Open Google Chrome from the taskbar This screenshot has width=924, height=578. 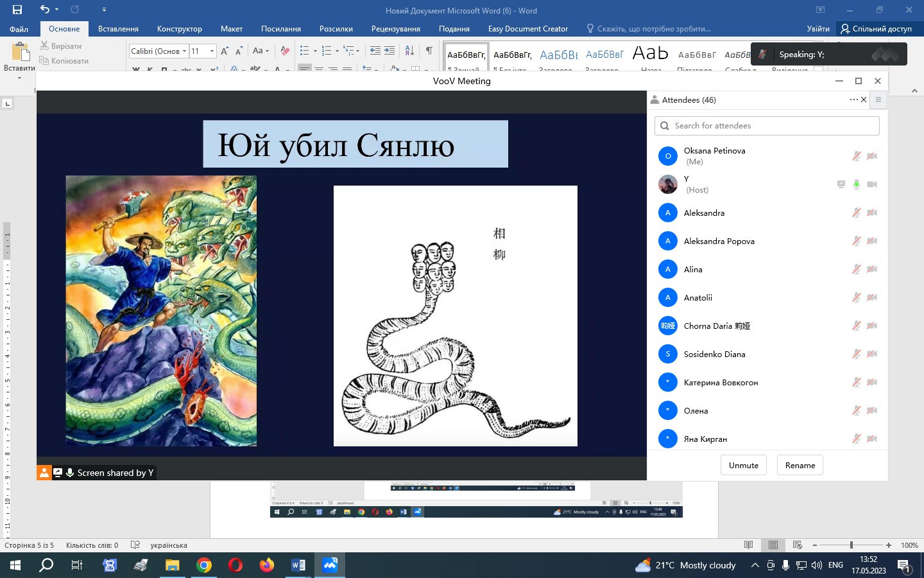click(x=204, y=565)
